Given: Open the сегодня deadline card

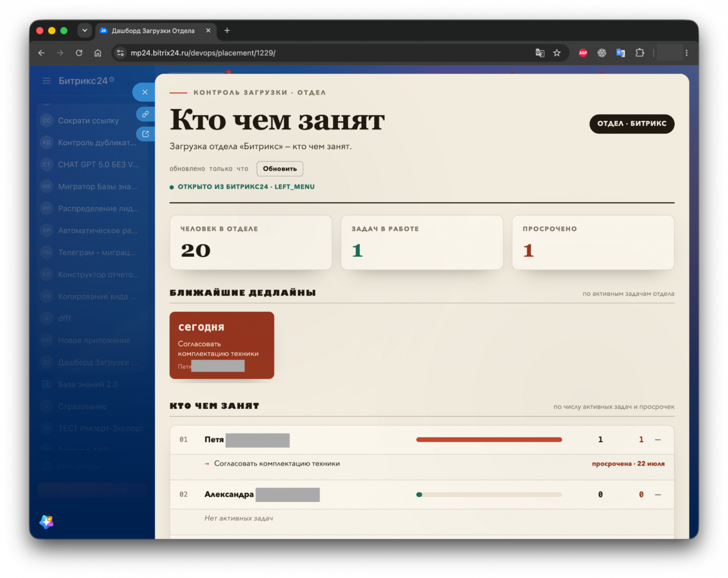Looking at the screenshot, I should (x=222, y=345).
